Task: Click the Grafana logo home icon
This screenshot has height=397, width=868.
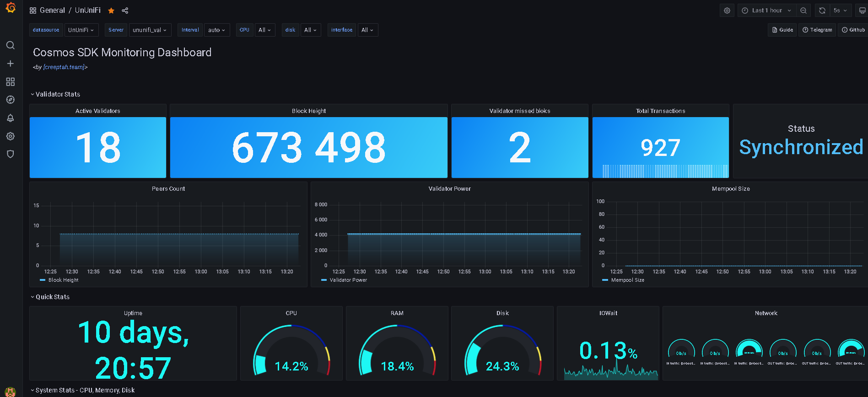Action: point(11,8)
